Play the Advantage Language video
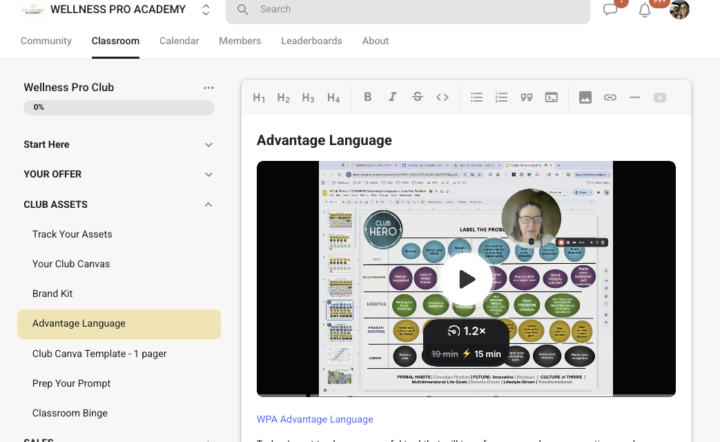 point(466,279)
